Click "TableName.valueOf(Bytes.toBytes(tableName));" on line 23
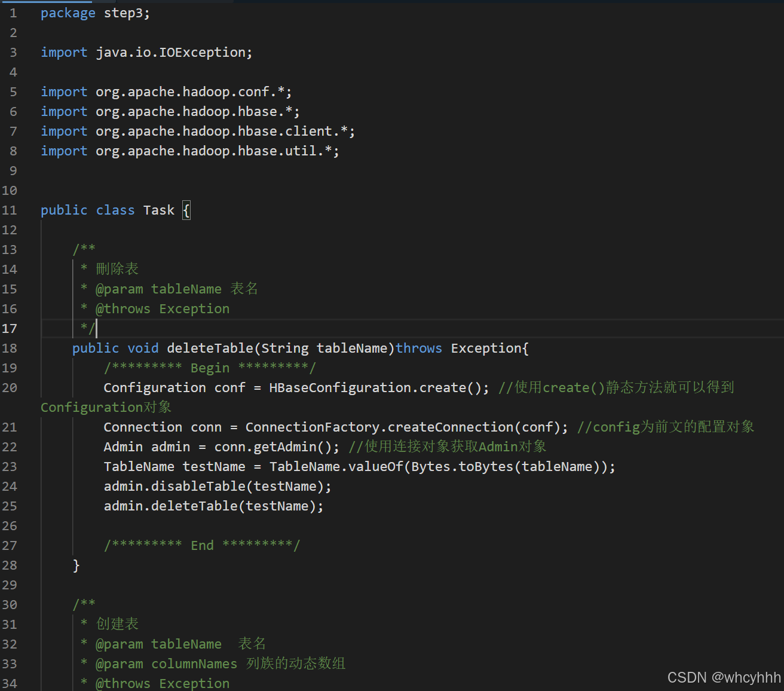Viewport: 784px width, 691px height. tap(442, 467)
